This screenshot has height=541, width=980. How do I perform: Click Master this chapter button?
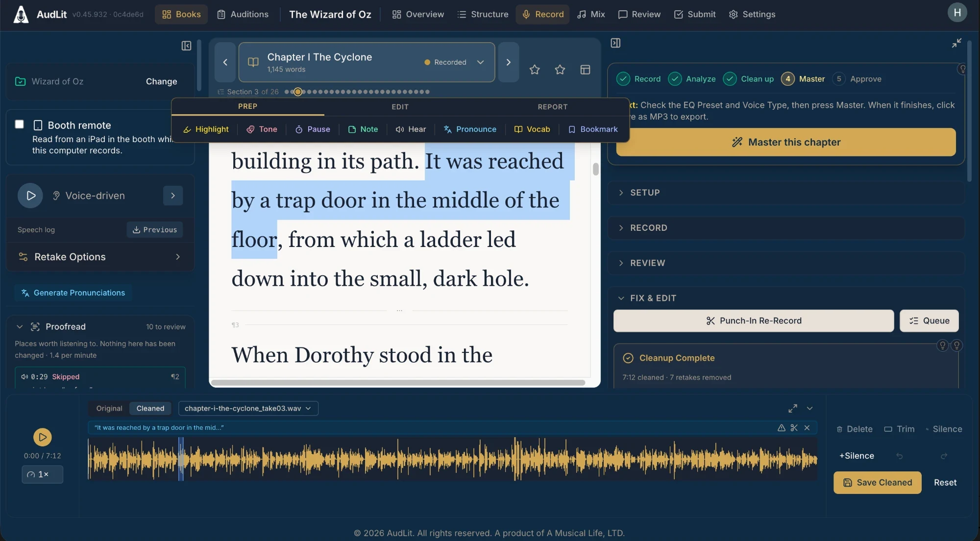coord(786,142)
